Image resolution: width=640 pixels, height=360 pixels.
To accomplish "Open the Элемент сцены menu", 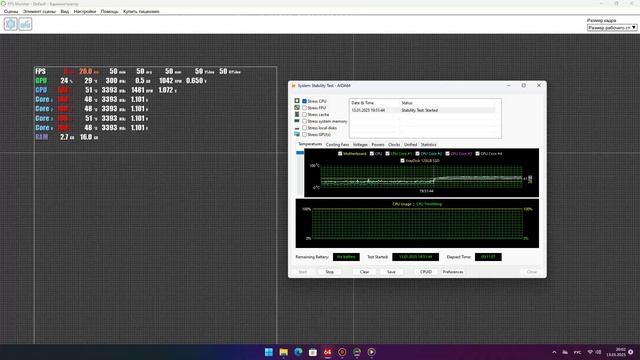I will [39, 11].
